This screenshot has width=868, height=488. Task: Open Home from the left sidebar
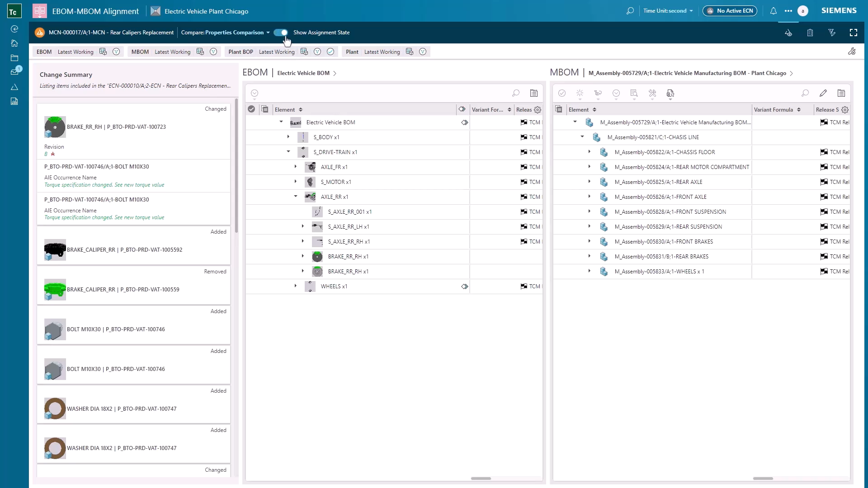14,43
